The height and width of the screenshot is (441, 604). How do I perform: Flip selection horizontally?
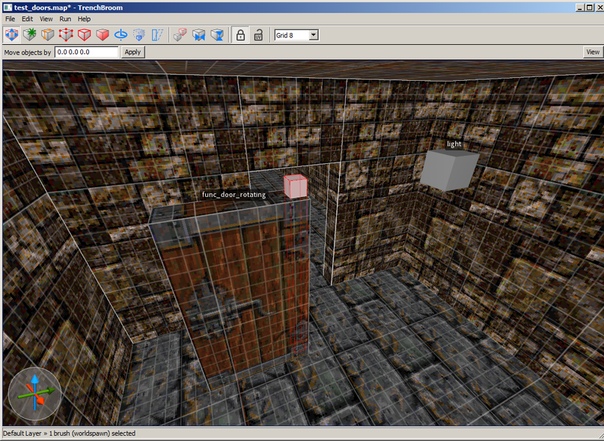(199, 35)
